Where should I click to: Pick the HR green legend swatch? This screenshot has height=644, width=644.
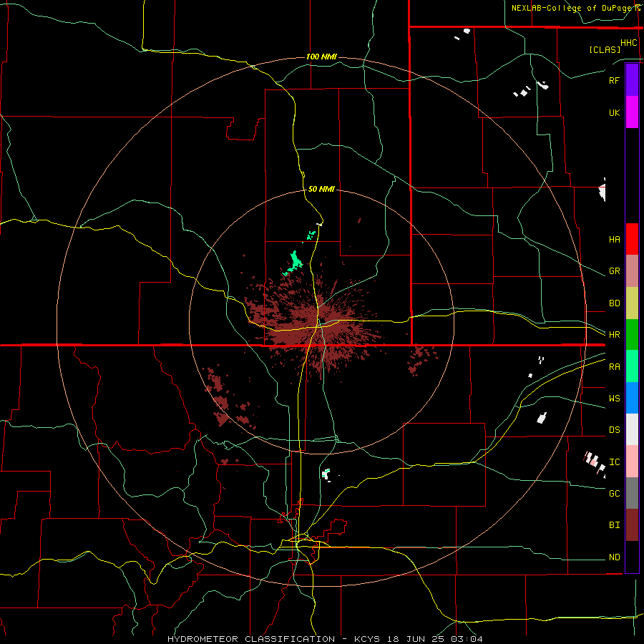tap(632, 335)
